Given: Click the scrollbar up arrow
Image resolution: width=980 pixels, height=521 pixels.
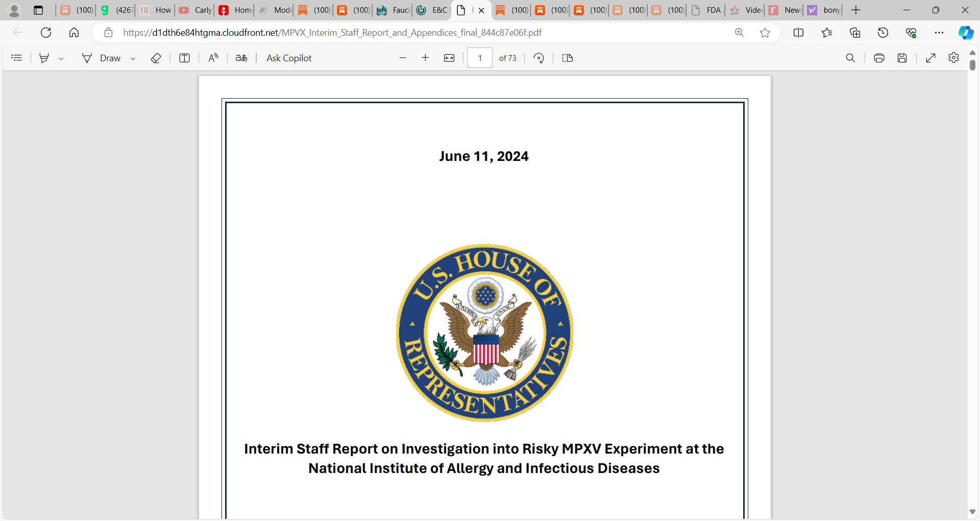Looking at the screenshot, I should 973,53.
